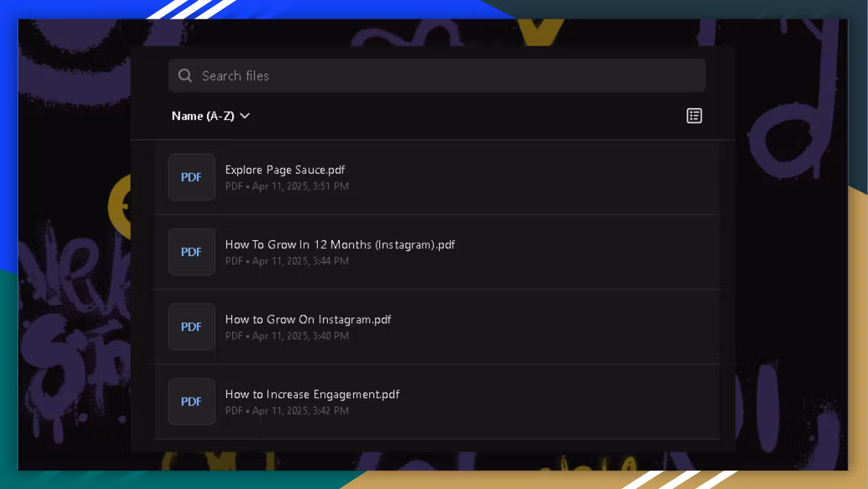Click small PDF type label under How to Increase Engagement
Screen dimensions: 868x489
click(x=234, y=411)
